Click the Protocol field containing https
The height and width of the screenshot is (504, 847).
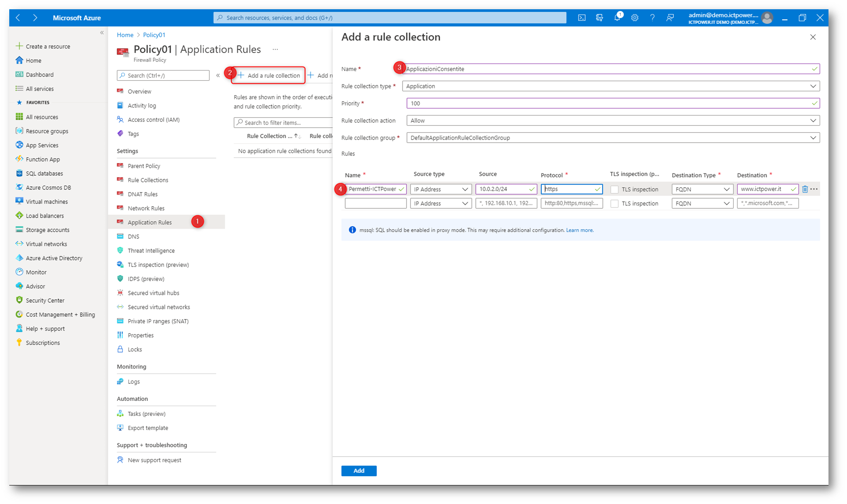(571, 189)
